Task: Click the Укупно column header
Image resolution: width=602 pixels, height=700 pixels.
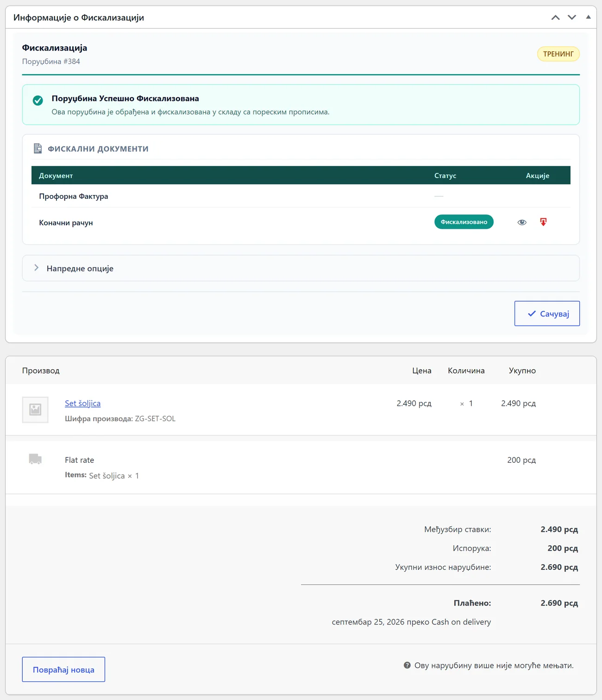Action: tap(522, 371)
